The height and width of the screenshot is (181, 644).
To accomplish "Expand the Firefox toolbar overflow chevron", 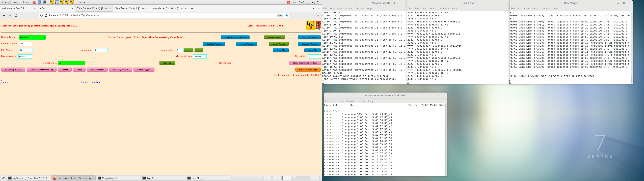I will 312,15.
